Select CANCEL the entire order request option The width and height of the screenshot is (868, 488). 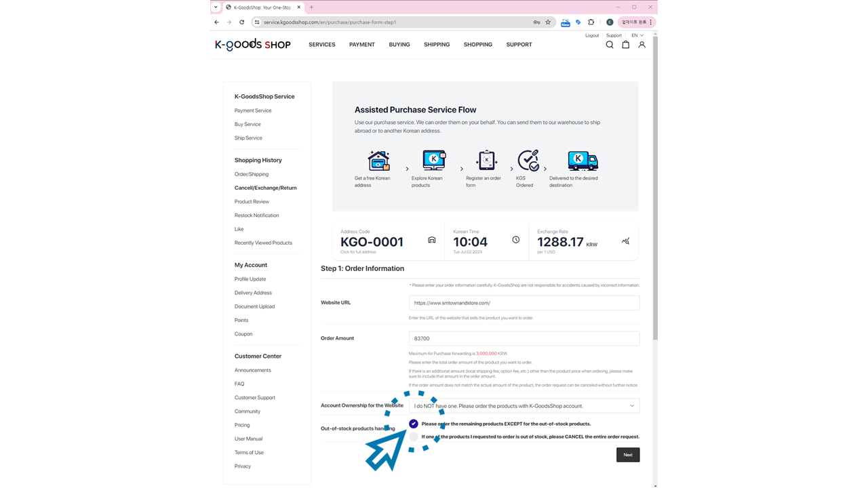click(414, 437)
